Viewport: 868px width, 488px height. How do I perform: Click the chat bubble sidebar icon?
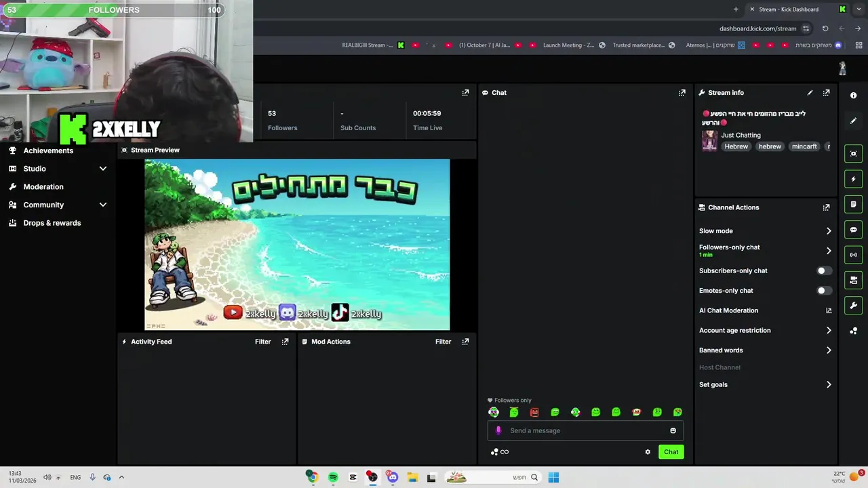(853, 230)
